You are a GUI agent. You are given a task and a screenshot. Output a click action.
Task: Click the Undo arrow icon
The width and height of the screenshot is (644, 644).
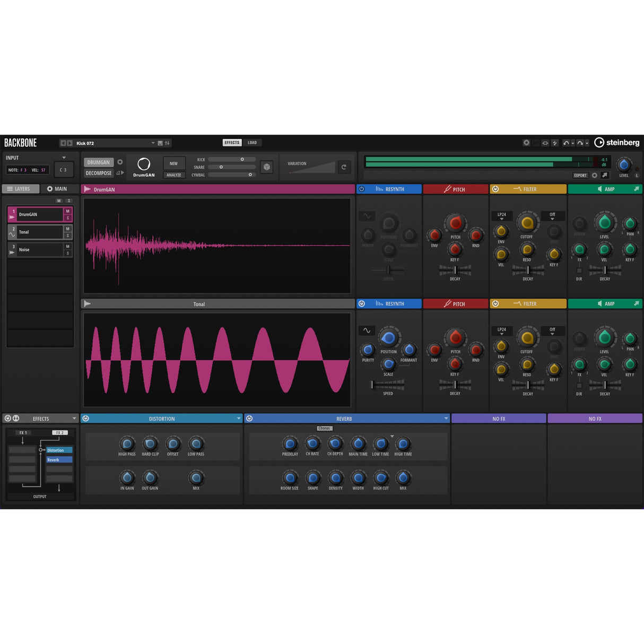(566, 143)
